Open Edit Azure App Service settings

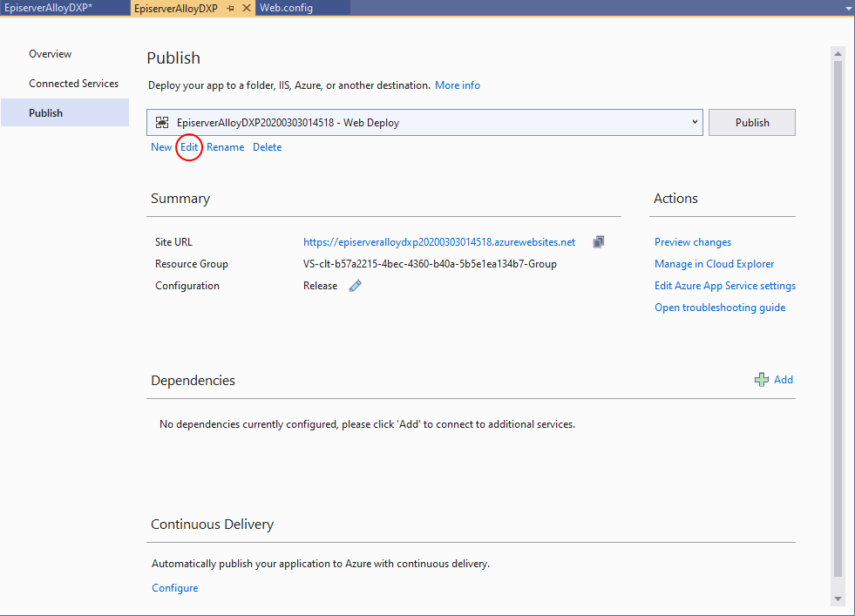point(724,286)
